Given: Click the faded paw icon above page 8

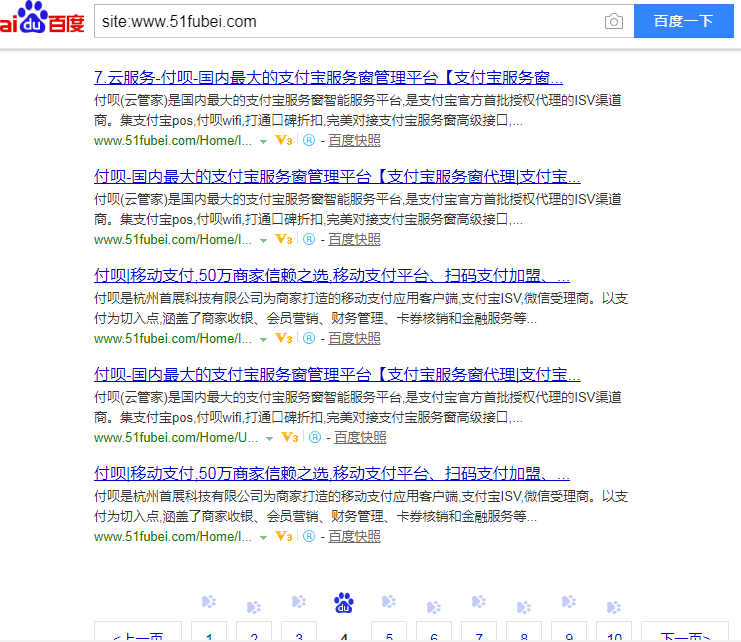Looking at the screenshot, I should (524, 607).
